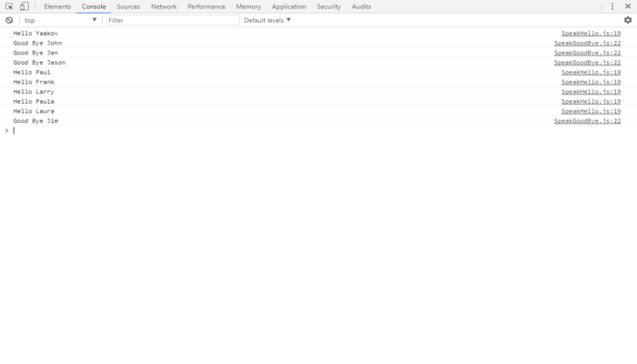
Task: Open SpeakHello.js:19 link for Hello Yaakov
Action: tap(591, 34)
